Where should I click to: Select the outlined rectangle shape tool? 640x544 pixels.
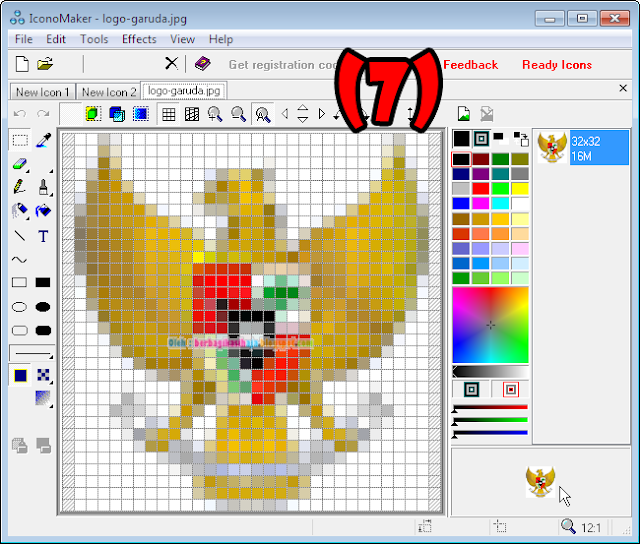tap(20, 282)
